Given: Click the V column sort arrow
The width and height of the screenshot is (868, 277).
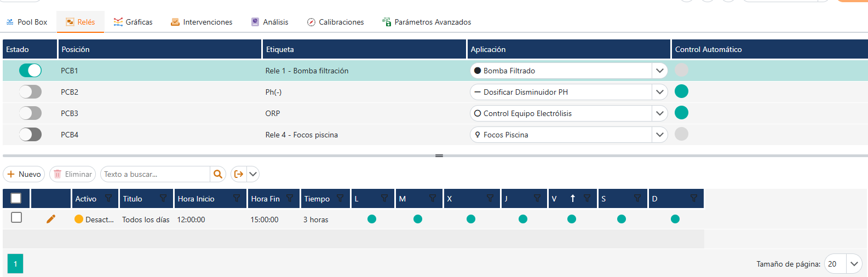Looking at the screenshot, I should 573,198.
